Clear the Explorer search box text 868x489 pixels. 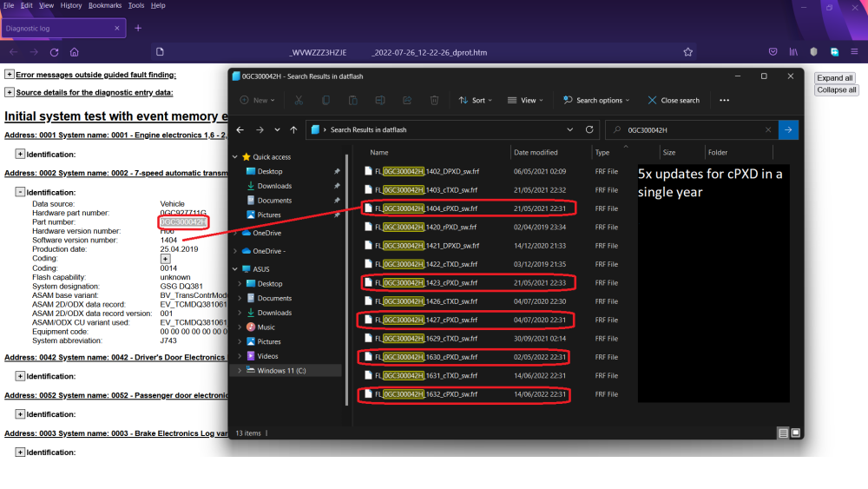pyautogui.click(x=768, y=130)
